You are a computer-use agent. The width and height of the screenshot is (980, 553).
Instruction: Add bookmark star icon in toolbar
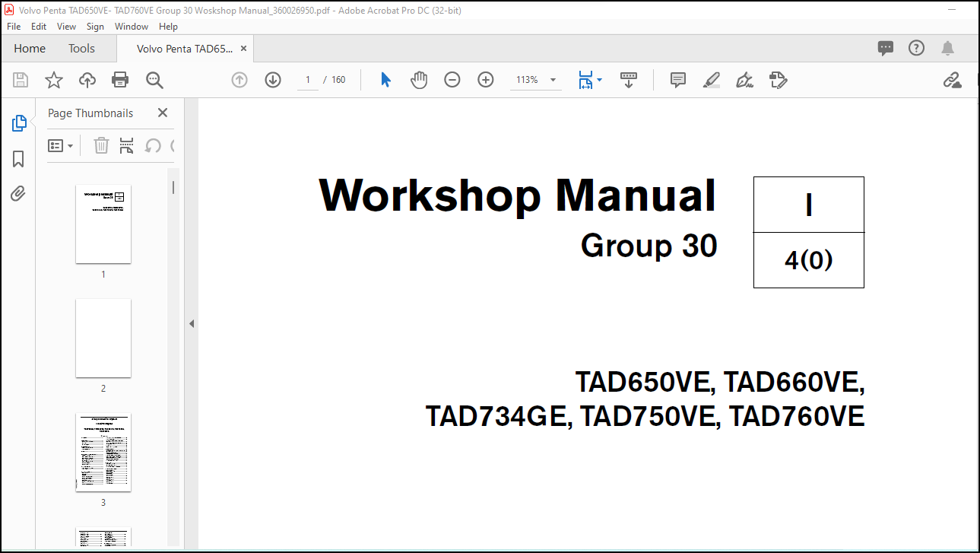click(54, 80)
